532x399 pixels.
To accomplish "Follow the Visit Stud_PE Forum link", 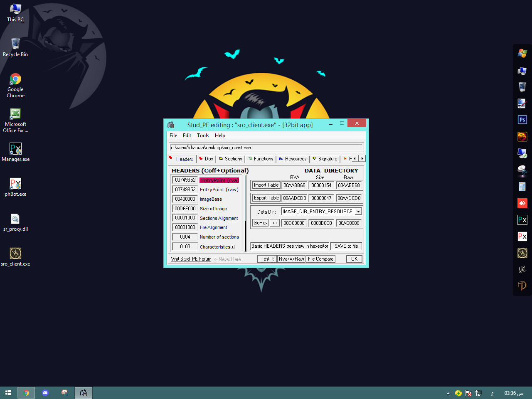I will 191,259.
